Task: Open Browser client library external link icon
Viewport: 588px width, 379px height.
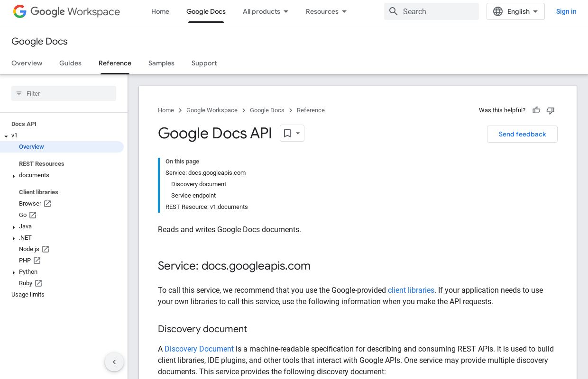Action: coord(47,204)
